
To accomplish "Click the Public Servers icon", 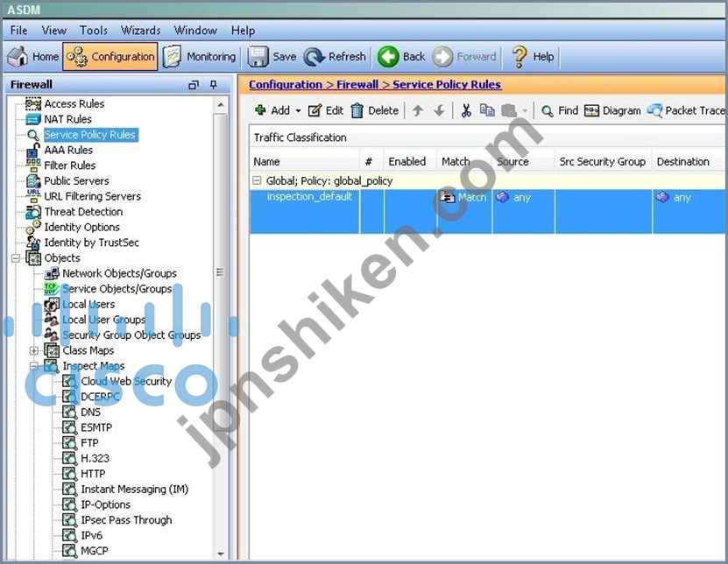I will click(x=33, y=180).
